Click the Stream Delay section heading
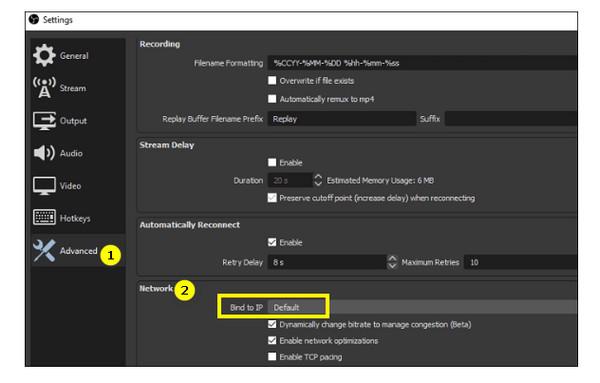Viewport: 600px width, 383px height. [167, 145]
